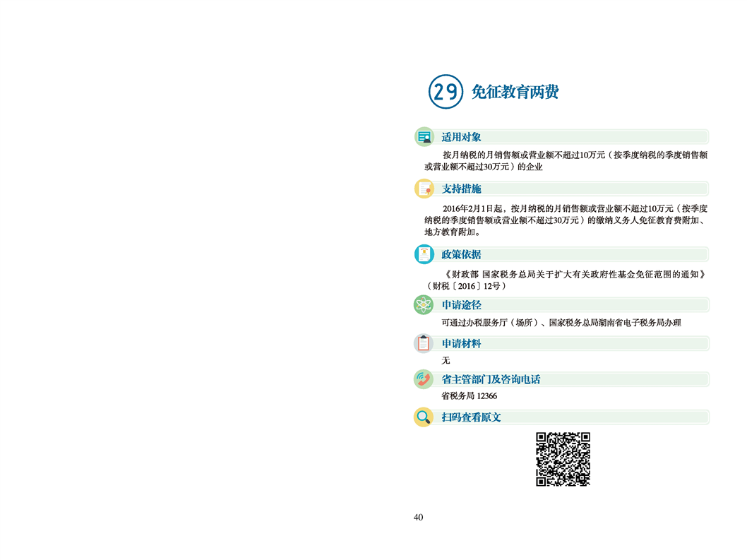Click the 申请材料 clipboard icon
747x560 pixels.
coord(423,343)
